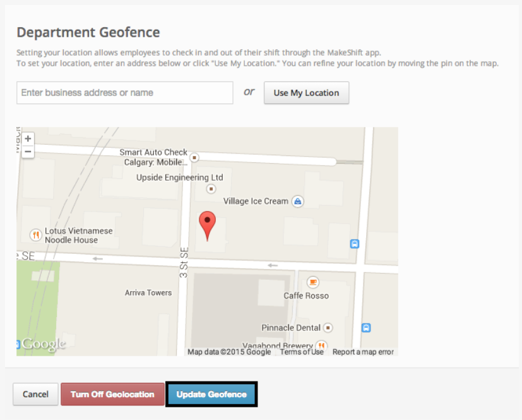Click the Department Geofence heading
Viewport: 522px width, 420px height.
click(x=88, y=32)
